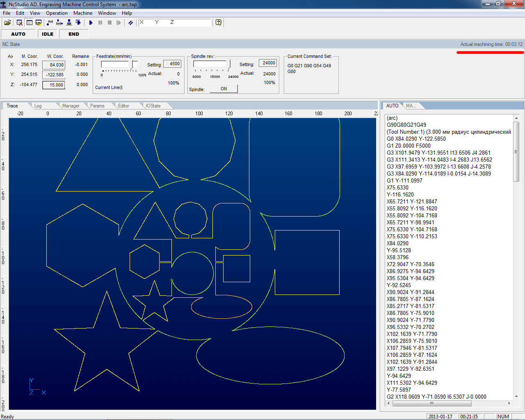
Task: Click the Start (play) machining button
Action: [x=91, y=23]
